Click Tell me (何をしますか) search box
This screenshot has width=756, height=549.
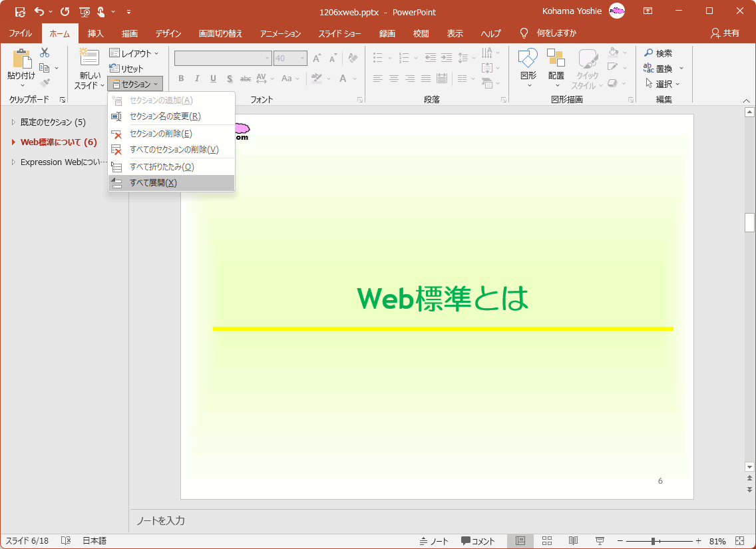click(x=556, y=33)
